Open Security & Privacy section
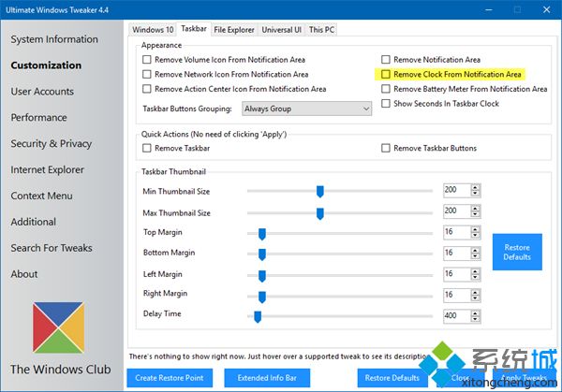 tap(51, 143)
